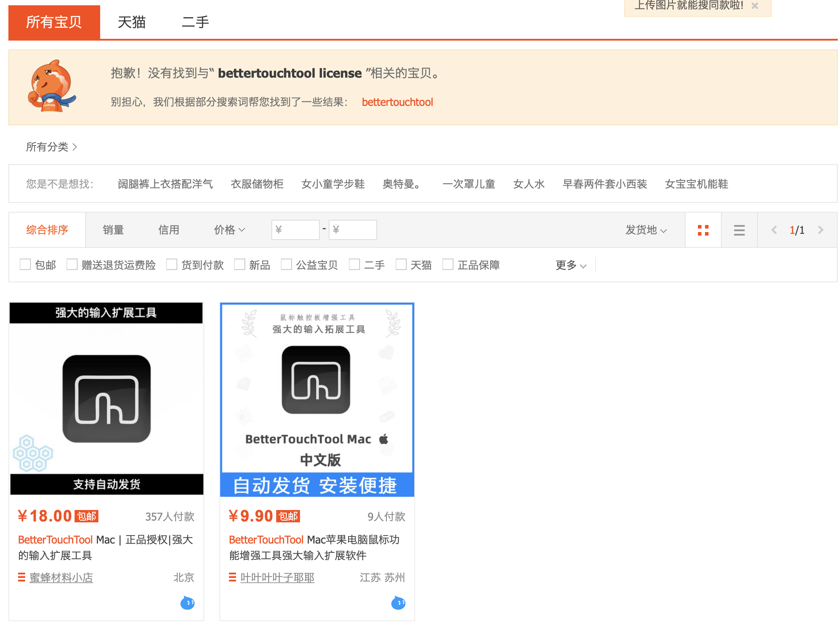Open suggestion 女人水
840x630 pixels.
[x=529, y=184]
